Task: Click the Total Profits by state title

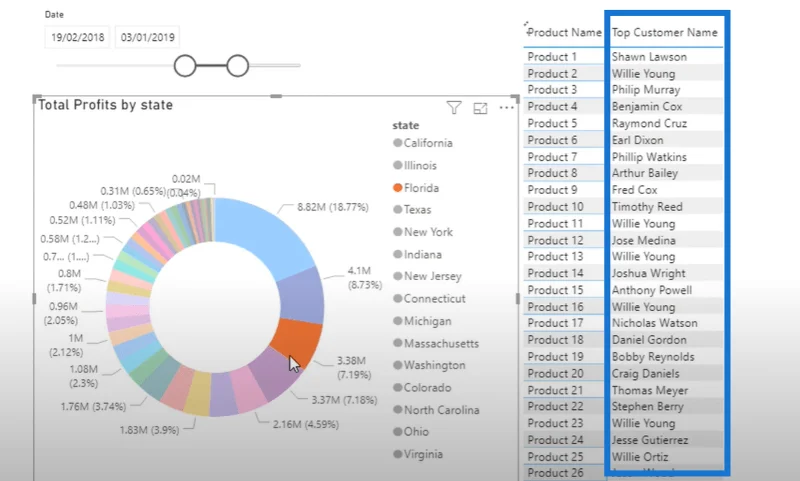Action: (x=106, y=105)
